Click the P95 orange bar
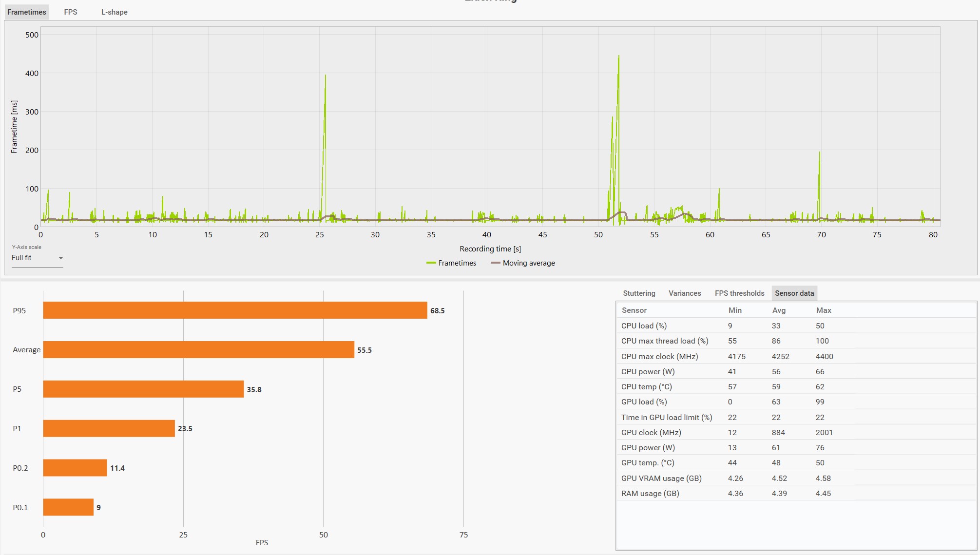Screen dimensions: 980x555 click(x=235, y=310)
